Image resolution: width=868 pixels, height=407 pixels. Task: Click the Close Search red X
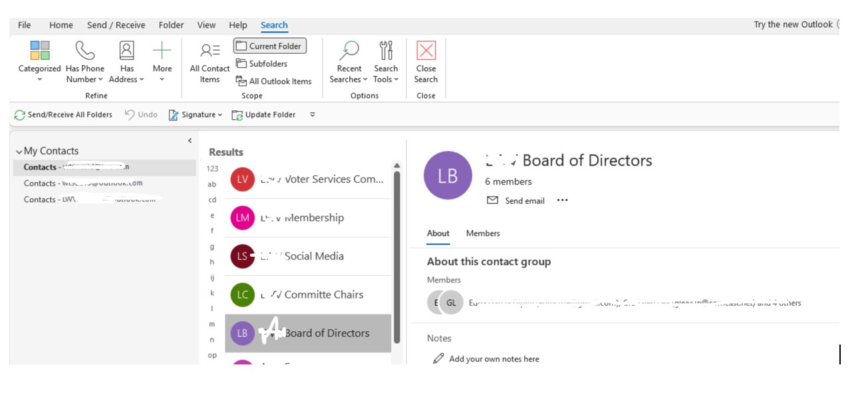coord(426,51)
